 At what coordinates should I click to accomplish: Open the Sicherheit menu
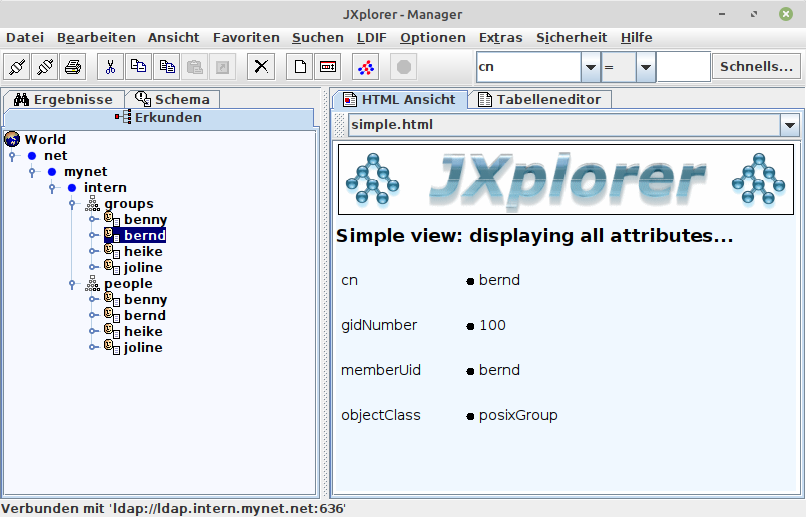pos(571,37)
